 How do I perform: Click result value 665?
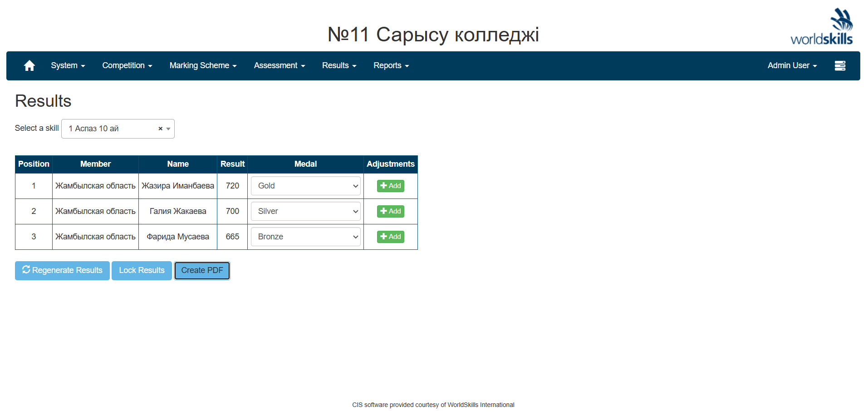232,237
